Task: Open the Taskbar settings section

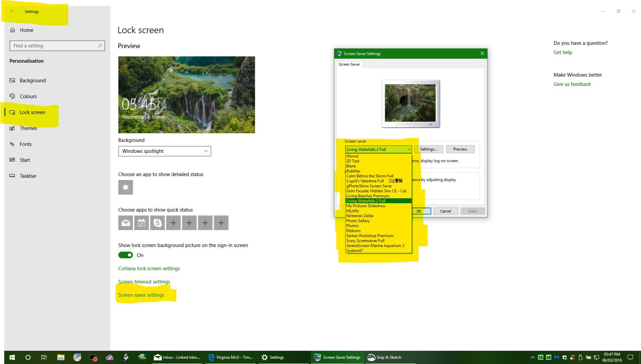Action: tap(28, 176)
